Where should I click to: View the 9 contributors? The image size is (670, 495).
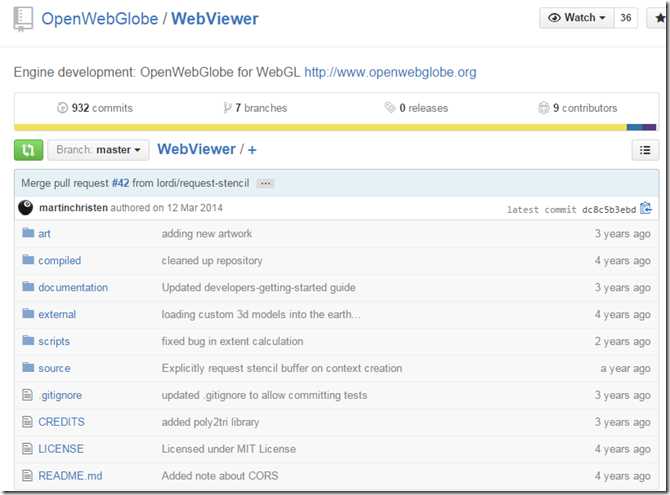tap(585, 108)
